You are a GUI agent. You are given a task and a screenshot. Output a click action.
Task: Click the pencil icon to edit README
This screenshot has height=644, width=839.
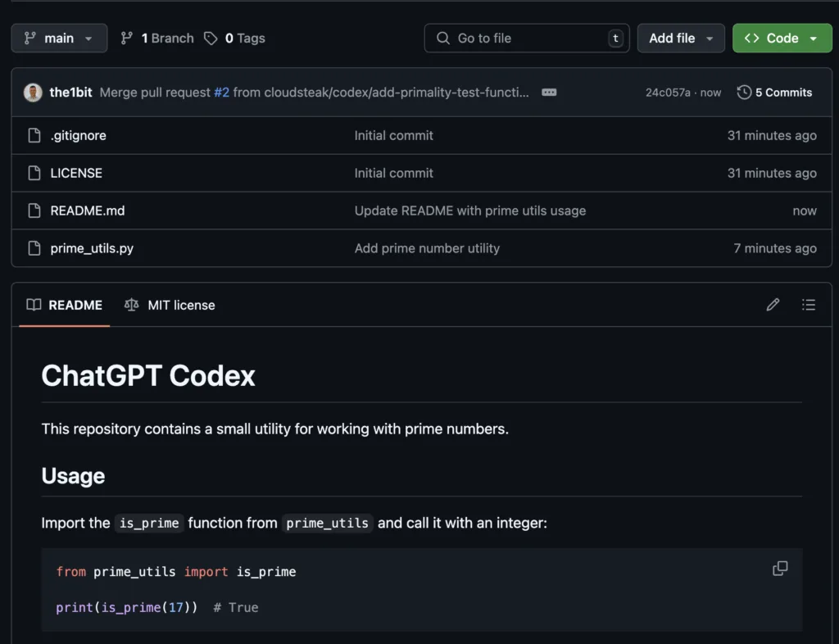pos(773,305)
